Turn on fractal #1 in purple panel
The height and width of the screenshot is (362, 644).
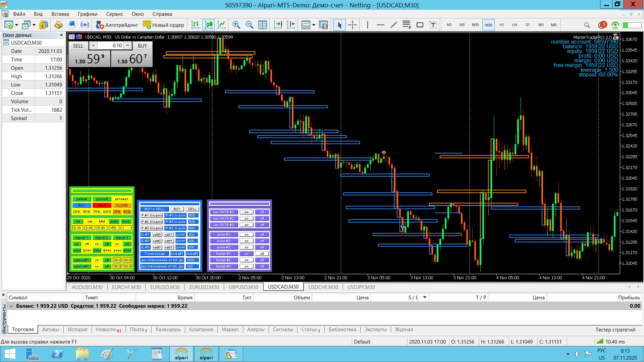pos(247,254)
